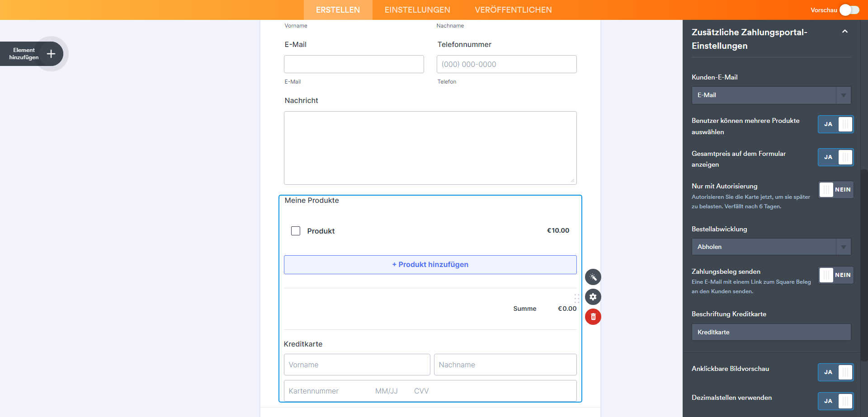Image resolution: width=868 pixels, height=417 pixels.
Task: Check the Produkt checkbox
Action: tap(296, 231)
